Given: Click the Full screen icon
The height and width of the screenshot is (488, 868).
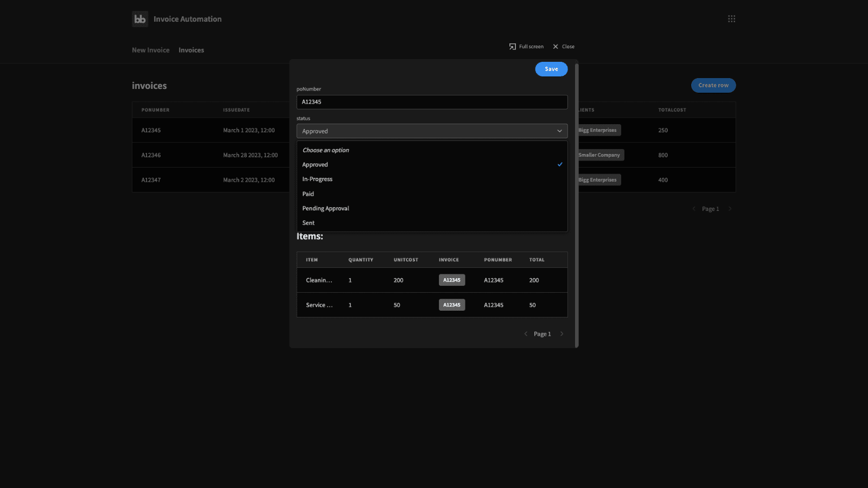Looking at the screenshot, I should click(512, 47).
